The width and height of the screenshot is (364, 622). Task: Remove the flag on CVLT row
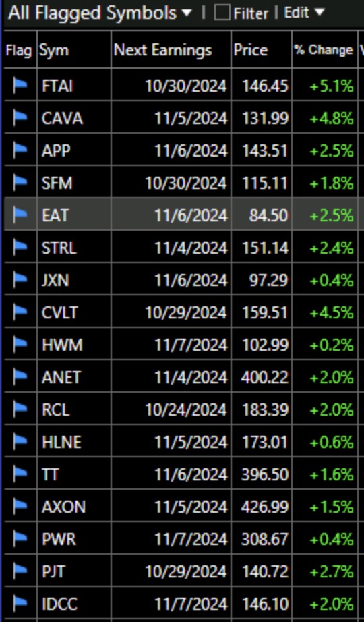20,312
